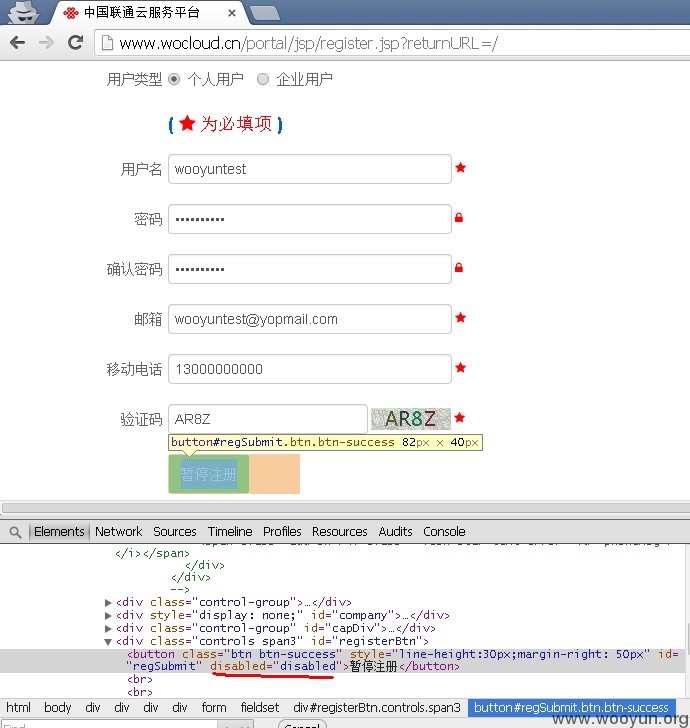Select fieldset in the DOM breadcrumb
690x728 pixels.
260,708
